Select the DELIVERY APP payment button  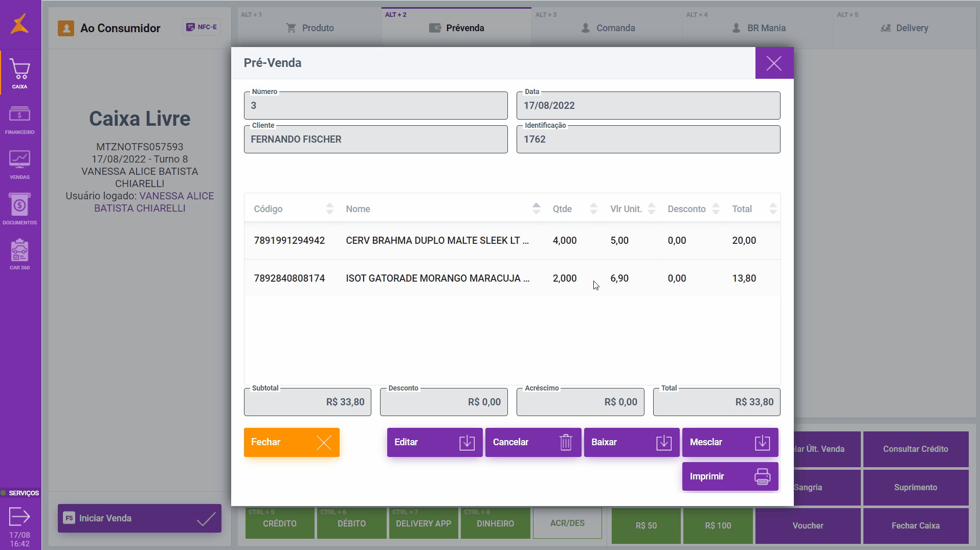424,523
